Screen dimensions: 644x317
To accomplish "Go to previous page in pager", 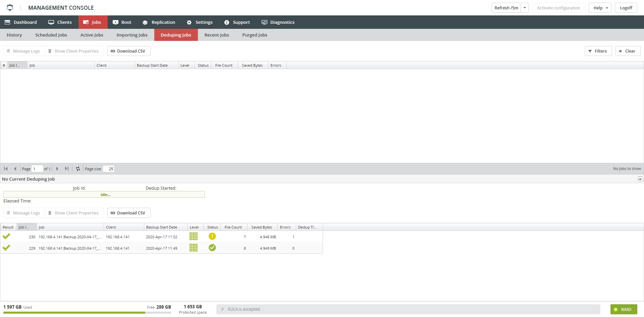I will coord(15,169).
